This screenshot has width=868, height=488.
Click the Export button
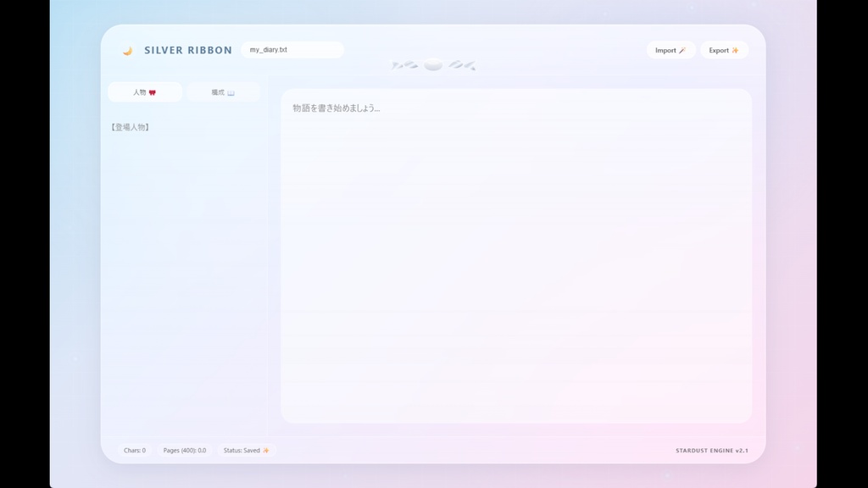pyautogui.click(x=724, y=50)
